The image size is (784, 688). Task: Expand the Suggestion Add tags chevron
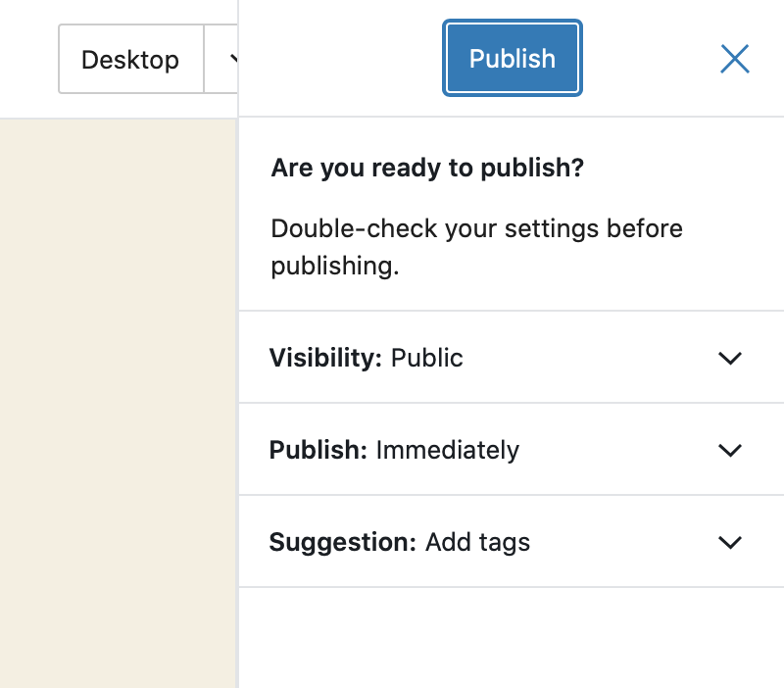click(729, 542)
